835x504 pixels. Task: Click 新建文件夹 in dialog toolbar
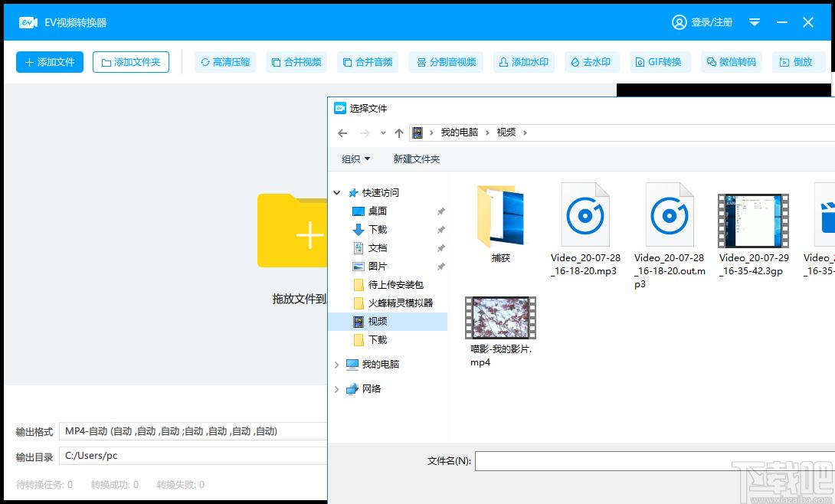click(417, 159)
